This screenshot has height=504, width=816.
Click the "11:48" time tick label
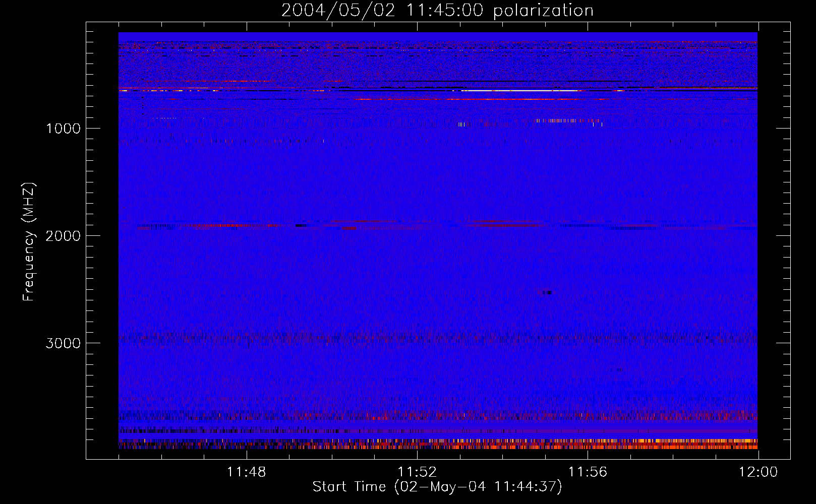[246, 472]
